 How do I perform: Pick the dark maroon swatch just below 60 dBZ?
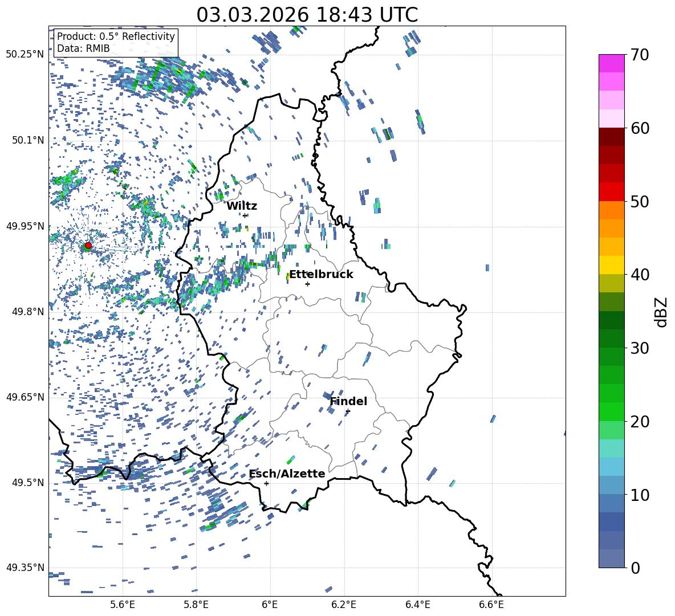pyautogui.click(x=612, y=136)
